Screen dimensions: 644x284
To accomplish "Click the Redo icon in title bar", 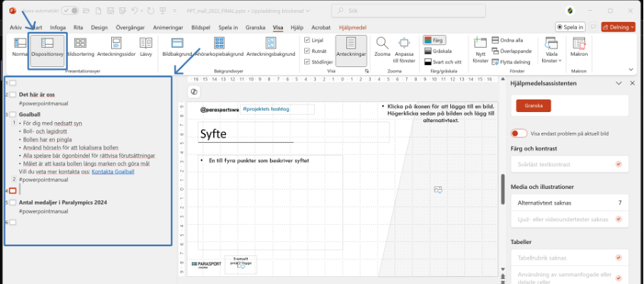I will tap(150, 11).
